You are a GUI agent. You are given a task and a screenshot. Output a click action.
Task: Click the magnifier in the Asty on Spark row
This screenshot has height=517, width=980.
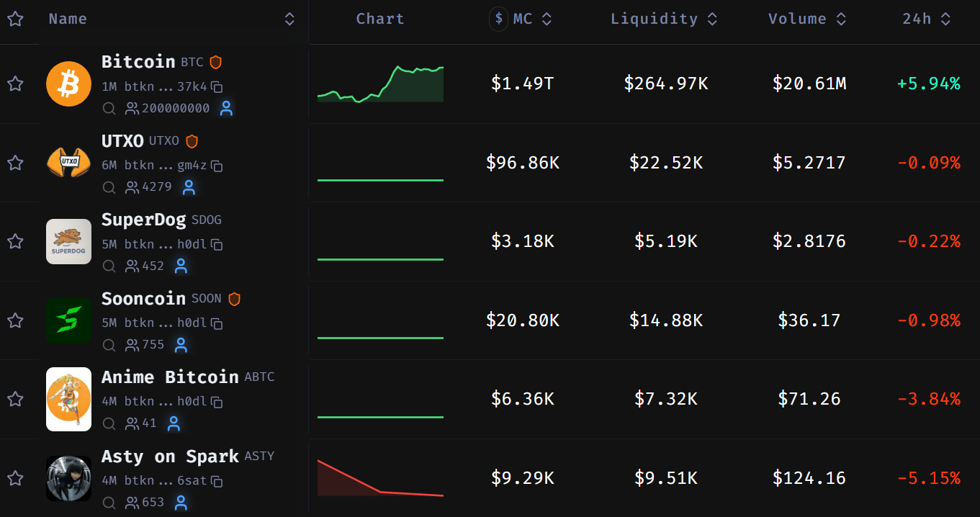tap(109, 503)
